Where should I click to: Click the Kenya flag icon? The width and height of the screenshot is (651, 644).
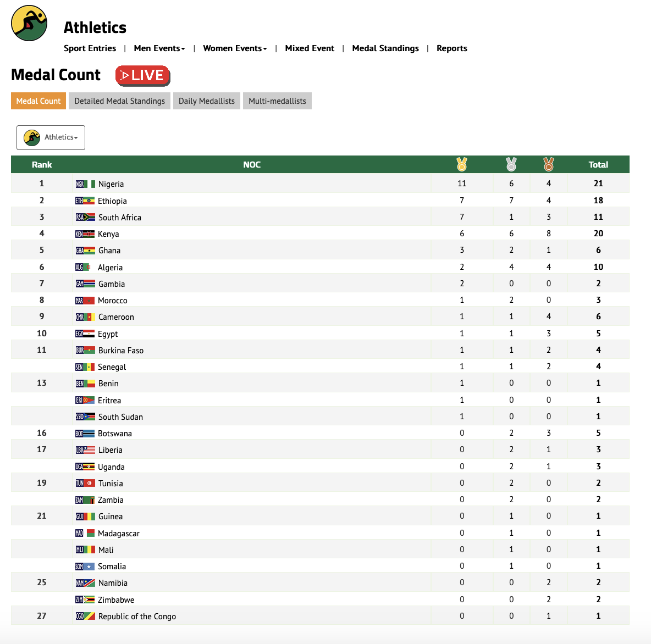pyautogui.click(x=85, y=234)
